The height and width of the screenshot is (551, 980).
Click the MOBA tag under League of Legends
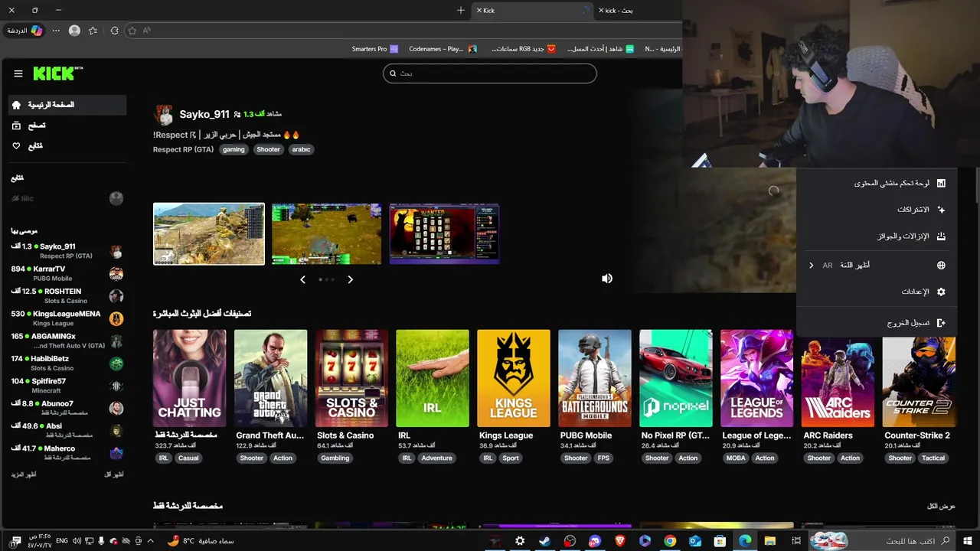tap(735, 458)
